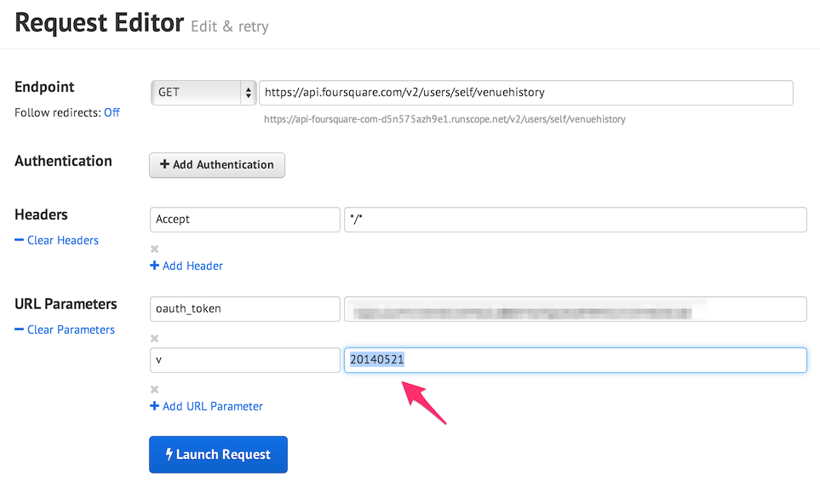Focus the endpoint URL input field

[525, 92]
